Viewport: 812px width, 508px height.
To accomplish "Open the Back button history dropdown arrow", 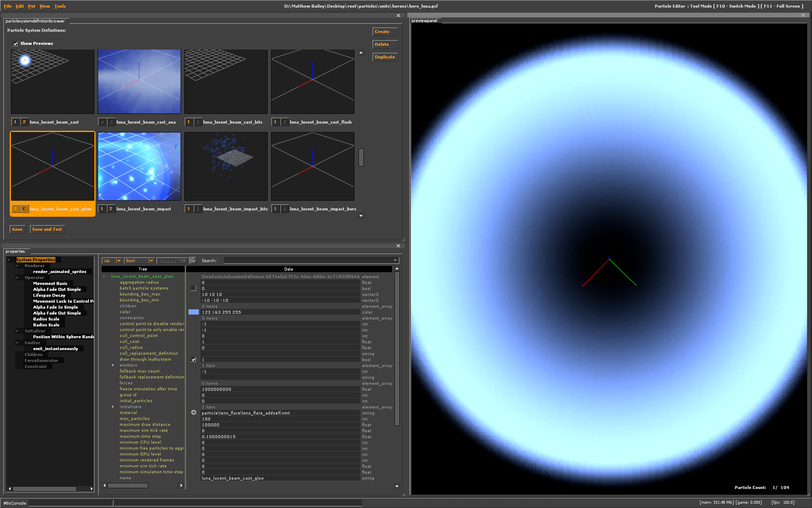I will 151,261.
